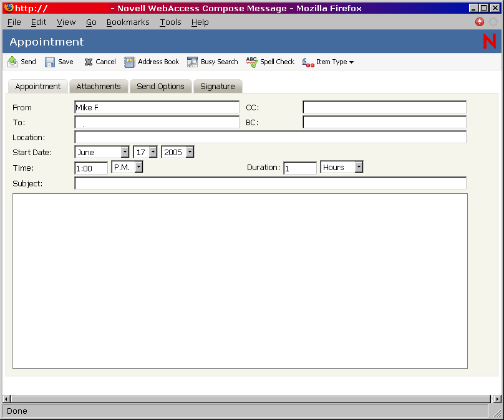Click the Save floppy disk icon
Viewport: 504px width, 420px height.
click(x=50, y=62)
